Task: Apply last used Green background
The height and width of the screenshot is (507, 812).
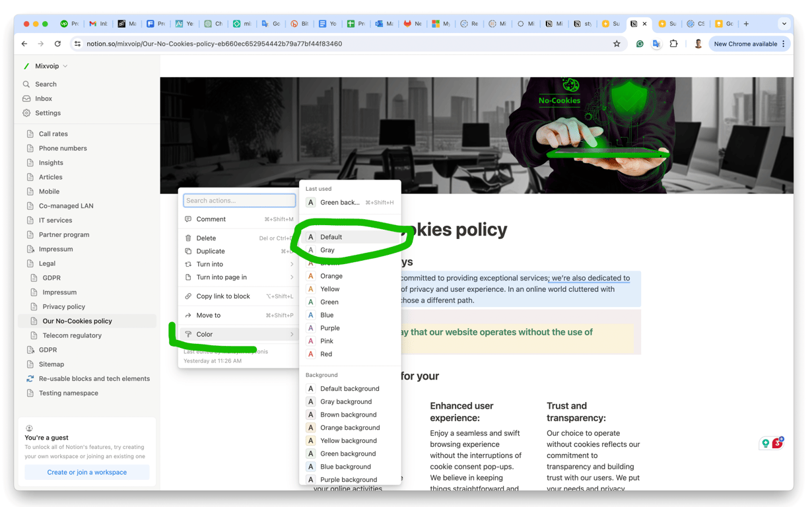Action: (x=350, y=203)
